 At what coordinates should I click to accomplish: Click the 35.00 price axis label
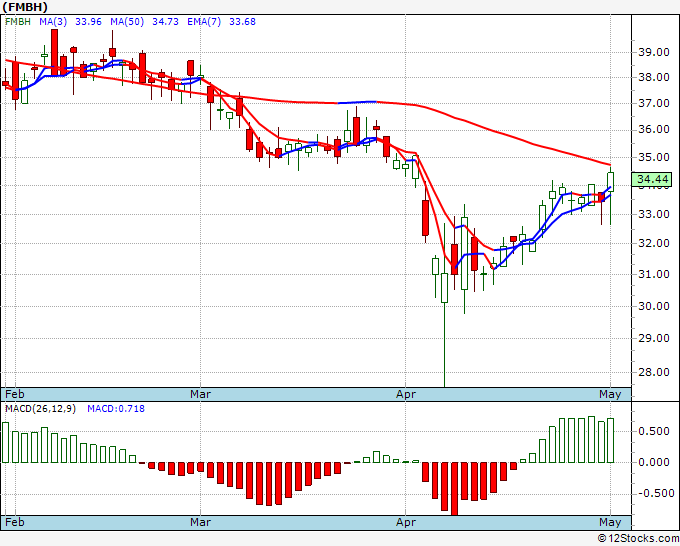pyautogui.click(x=654, y=157)
